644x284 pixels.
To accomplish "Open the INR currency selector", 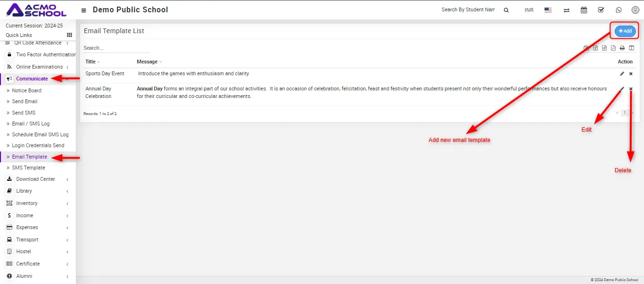I will 529,10.
